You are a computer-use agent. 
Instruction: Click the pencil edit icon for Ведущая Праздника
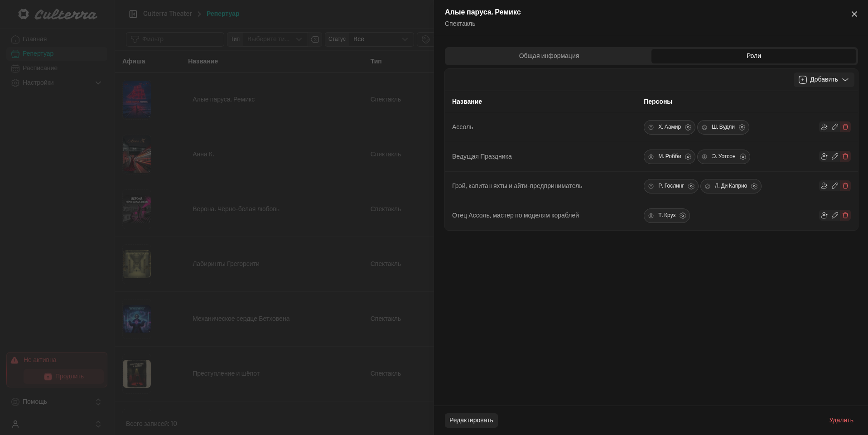(835, 156)
